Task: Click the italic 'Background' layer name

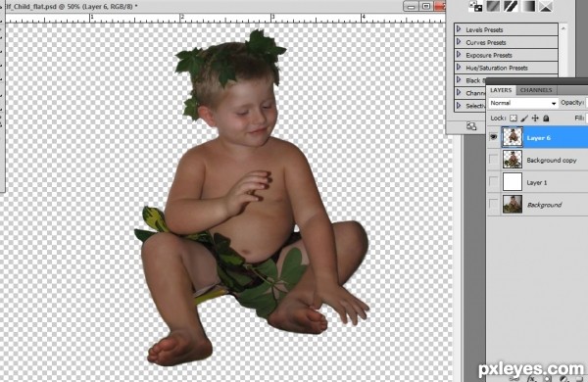Action: coord(544,205)
